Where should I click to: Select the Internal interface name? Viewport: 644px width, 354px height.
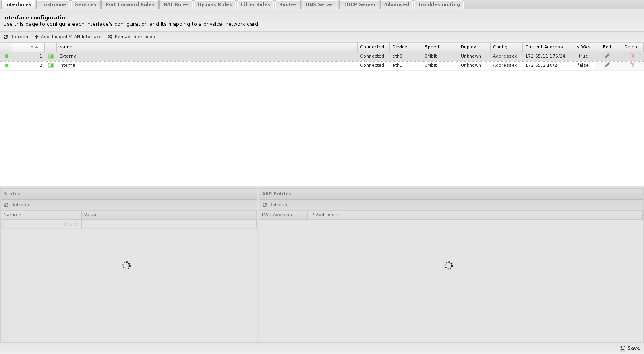[x=68, y=65]
